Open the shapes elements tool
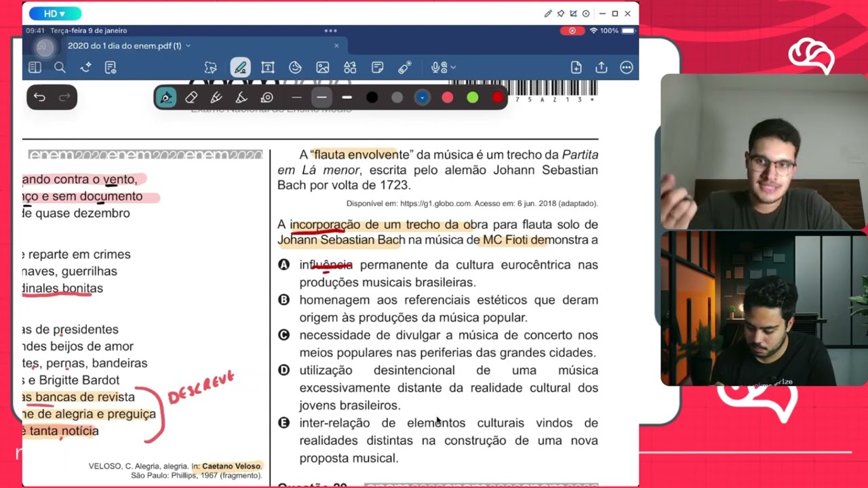868x488 pixels. pos(350,67)
